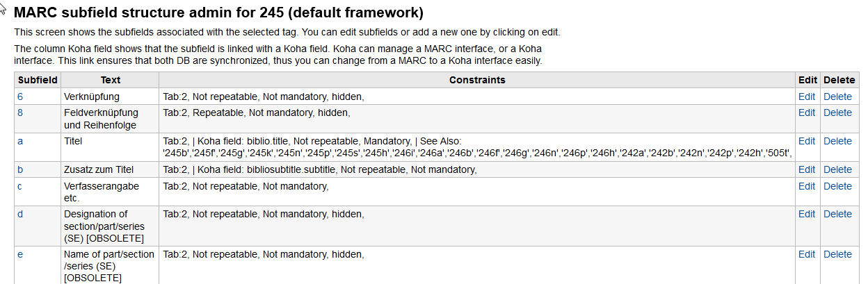The image size is (868, 284).
Task: Edit the Verfasserangabe etc. subfield
Action: click(807, 186)
